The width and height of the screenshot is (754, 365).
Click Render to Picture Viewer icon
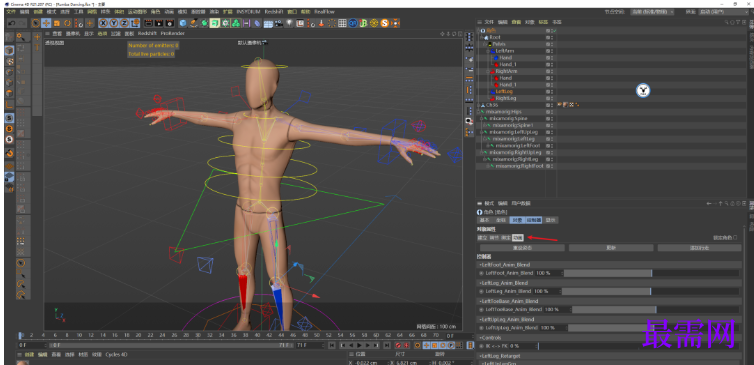[159, 23]
